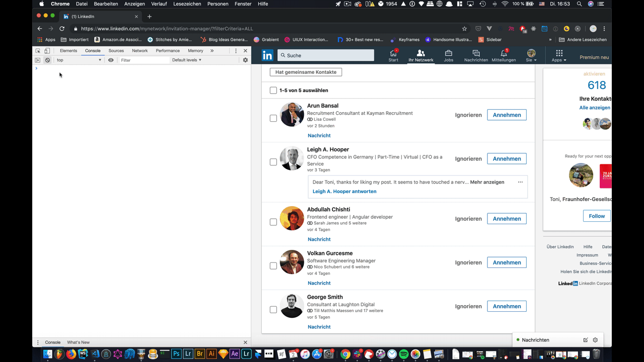Open Jobs from the LinkedIn navigation

click(x=448, y=55)
